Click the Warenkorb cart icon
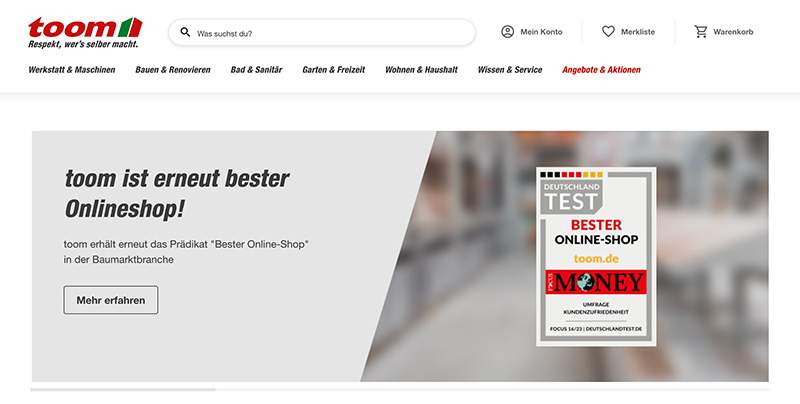 coord(701,32)
